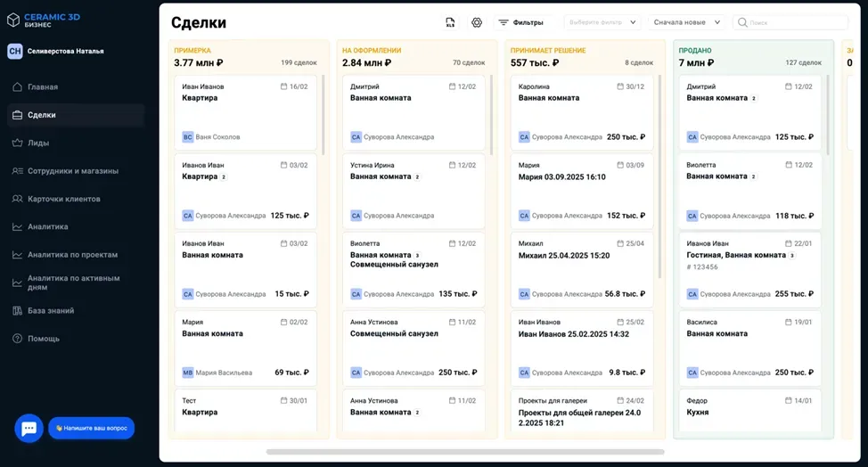Expand the Выберите фильтр dropdown
868x467 pixels.
602,22
